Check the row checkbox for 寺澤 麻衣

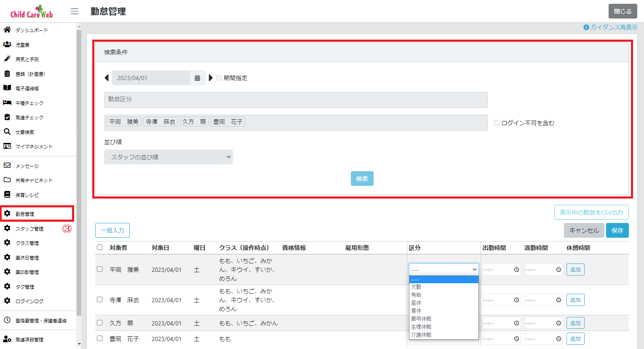pos(99,300)
